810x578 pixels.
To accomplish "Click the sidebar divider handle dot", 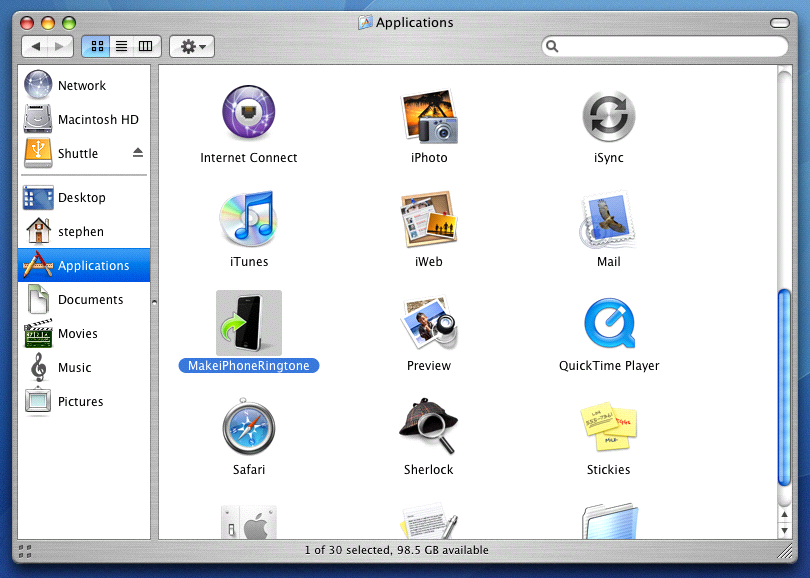I will (154, 303).
